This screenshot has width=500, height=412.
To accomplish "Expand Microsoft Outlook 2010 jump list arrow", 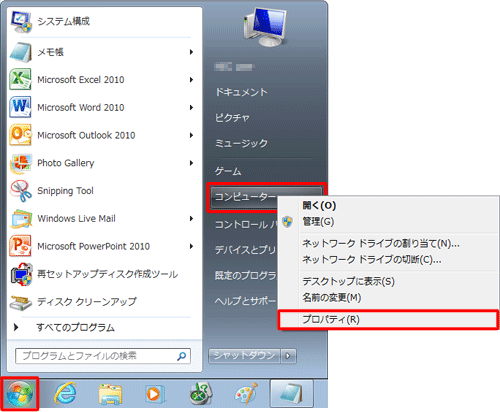I will coord(191,135).
